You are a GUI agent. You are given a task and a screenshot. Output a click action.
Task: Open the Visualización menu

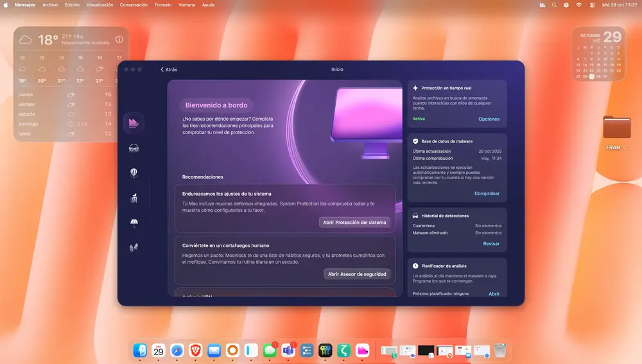pos(100,5)
